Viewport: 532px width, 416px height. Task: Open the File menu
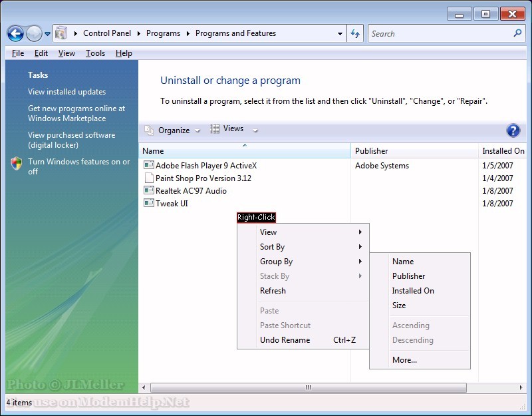[18, 53]
